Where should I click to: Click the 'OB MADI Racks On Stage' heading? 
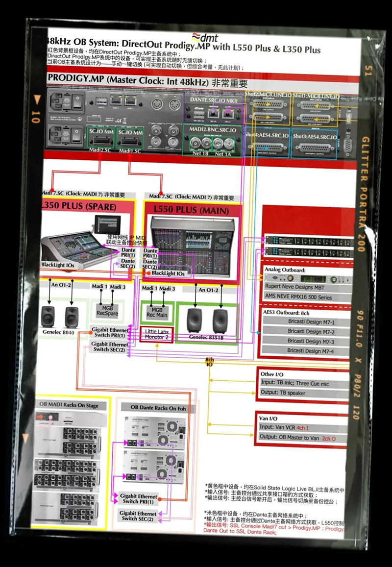pos(69,405)
